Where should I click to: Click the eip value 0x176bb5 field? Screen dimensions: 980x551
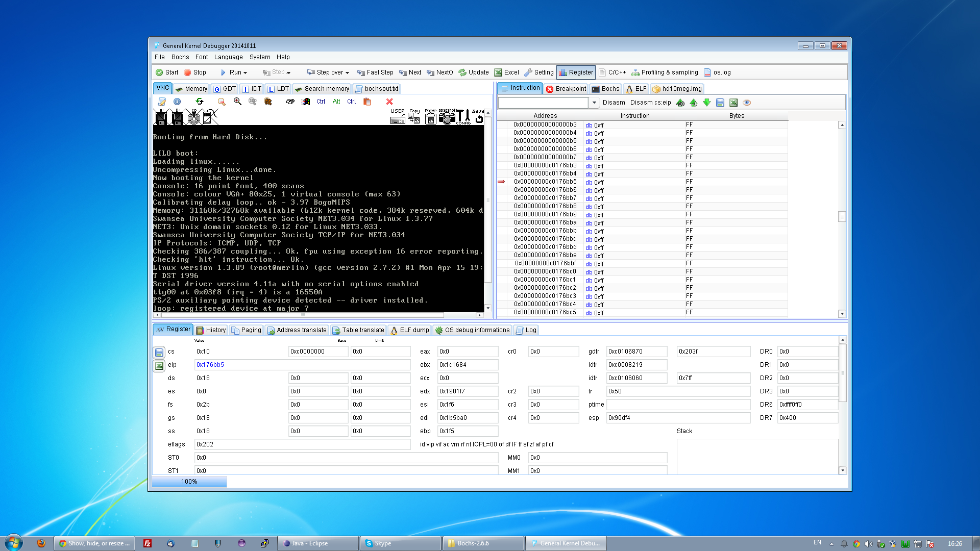(302, 365)
